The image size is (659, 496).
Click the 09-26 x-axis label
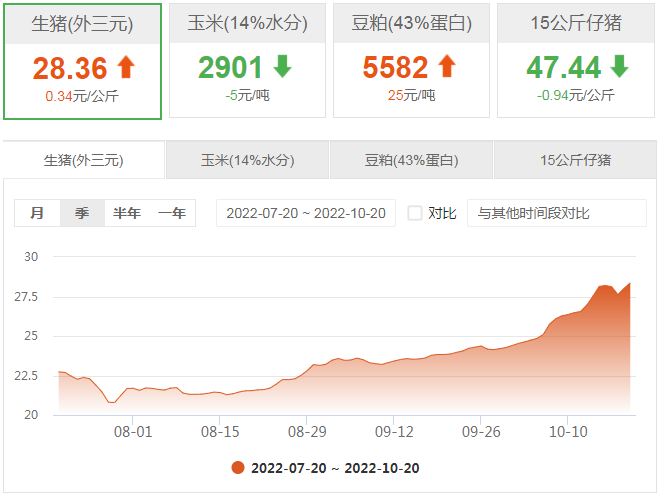click(481, 432)
